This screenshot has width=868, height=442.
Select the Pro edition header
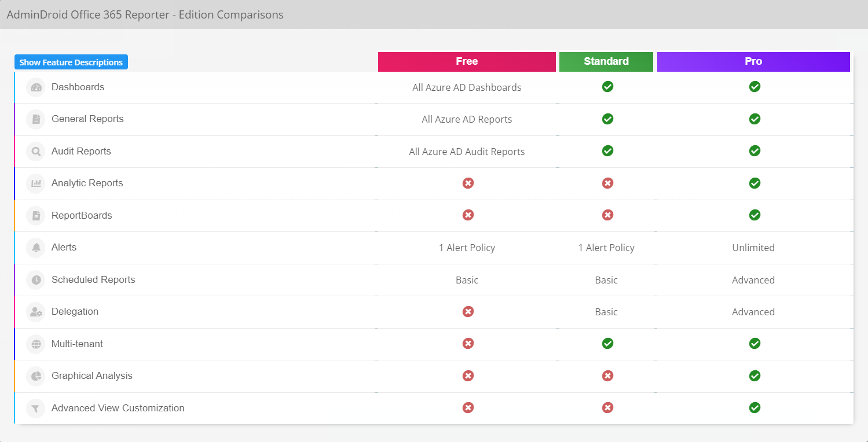(753, 62)
